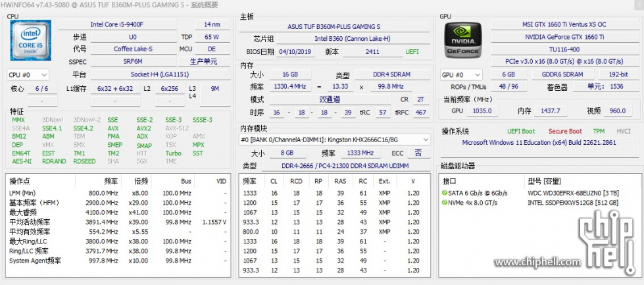Screen dimensions: 644x285
Task: Open the CPU #0 selector dropdown
Action: (x=28, y=75)
